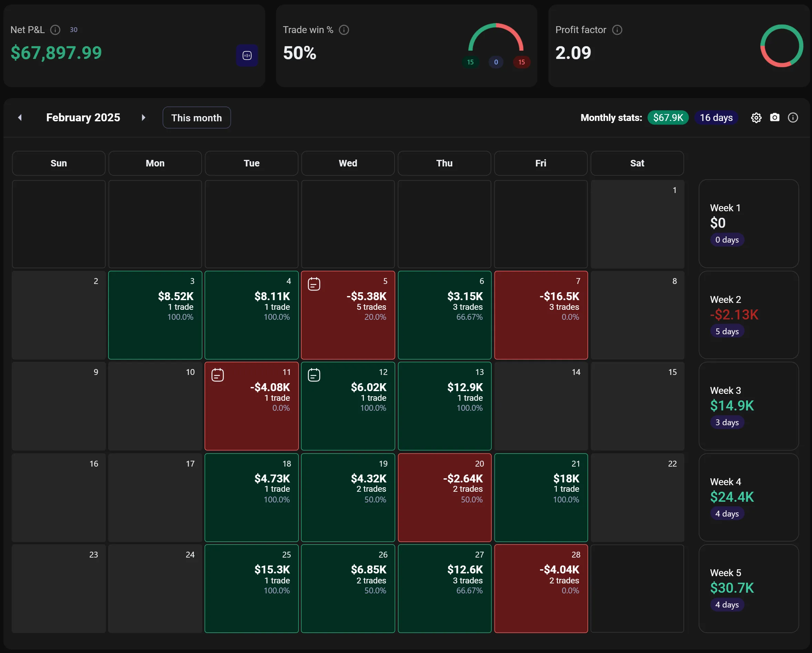This screenshot has width=812, height=653.
Task: Click the purple chart icon in Net P&L card
Action: coord(247,55)
